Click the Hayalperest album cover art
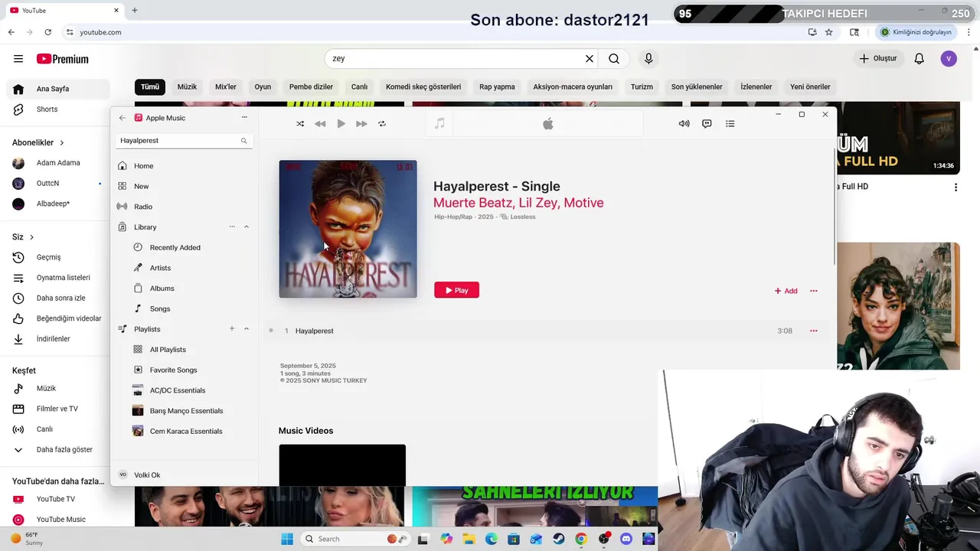The image size is (980, 551). click(348, 229)
